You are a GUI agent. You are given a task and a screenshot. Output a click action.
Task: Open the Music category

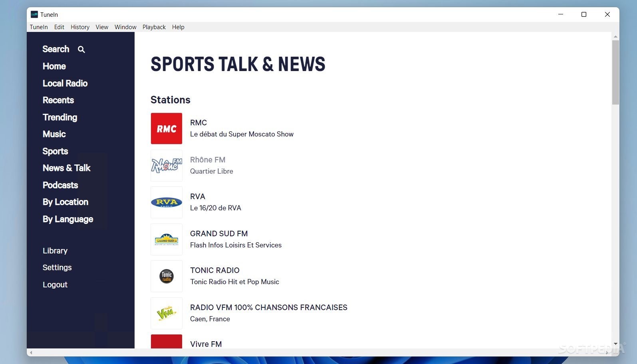54,134
